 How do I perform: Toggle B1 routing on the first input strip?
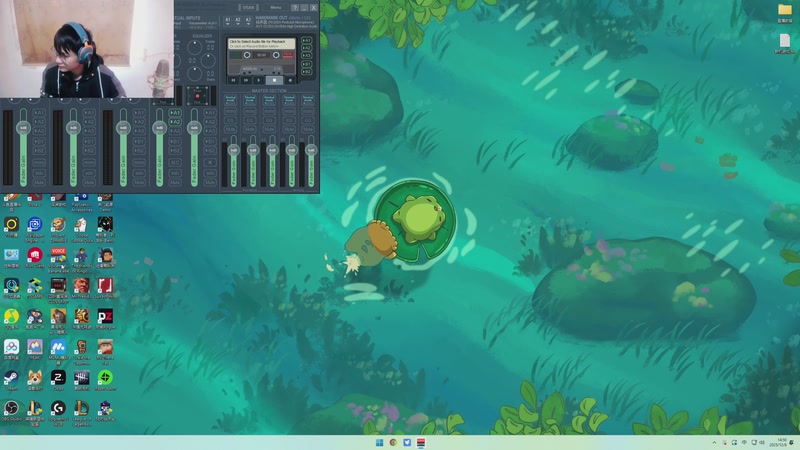tap(39, 141)
